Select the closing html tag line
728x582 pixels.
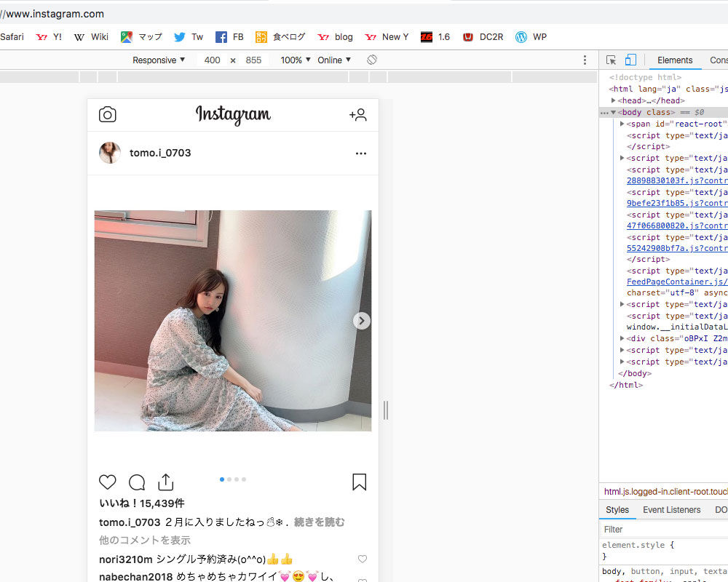coord(626,385)
